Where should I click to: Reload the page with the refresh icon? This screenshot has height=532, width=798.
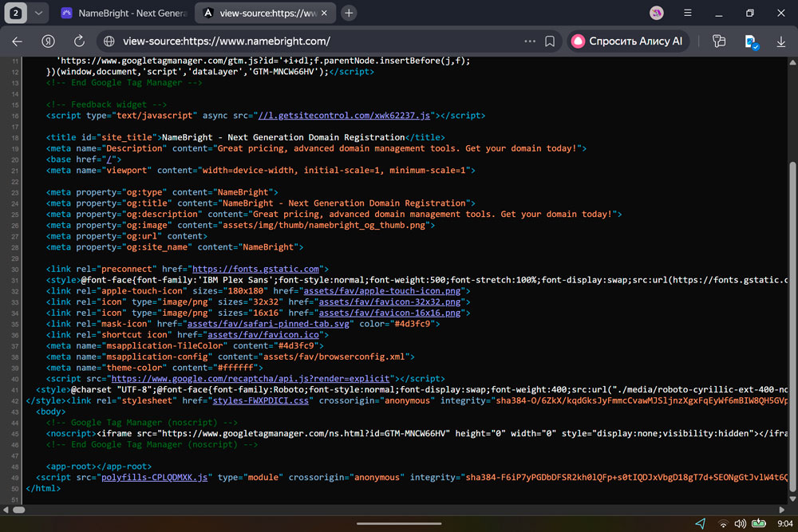tap(79, 41)
